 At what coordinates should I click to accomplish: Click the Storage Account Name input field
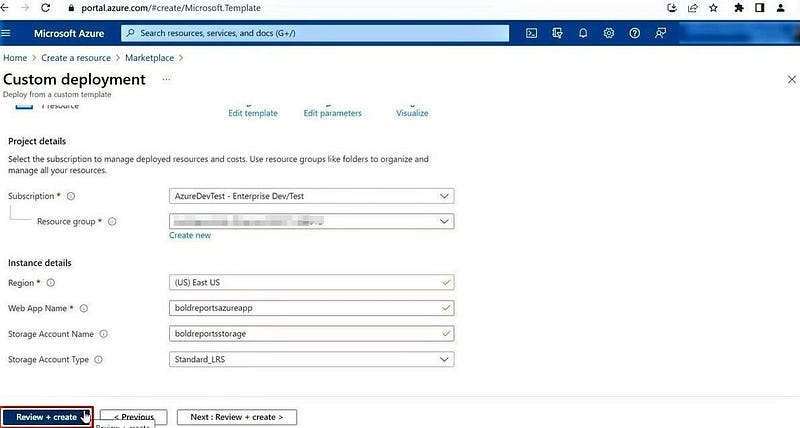click(311, 334)
